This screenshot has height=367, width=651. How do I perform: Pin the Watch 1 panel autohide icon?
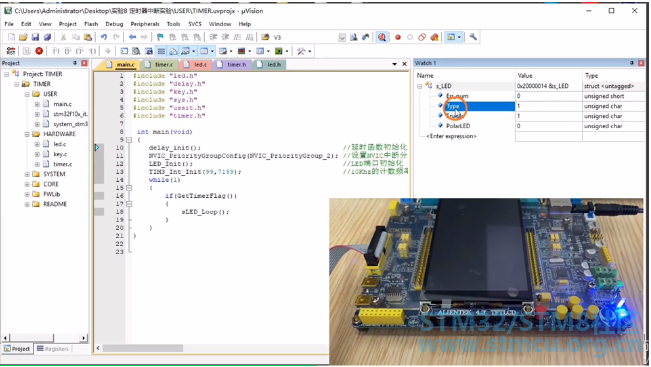coord(631,63)
